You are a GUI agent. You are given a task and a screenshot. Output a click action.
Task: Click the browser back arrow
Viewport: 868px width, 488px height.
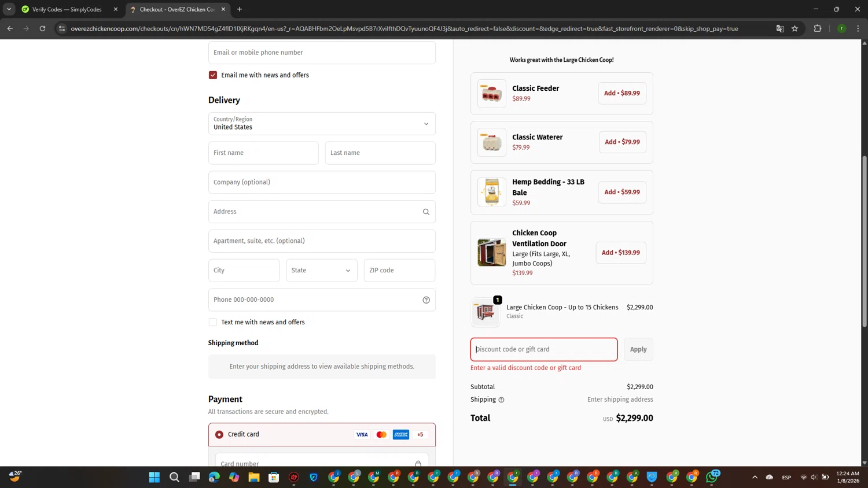point(10,28)
